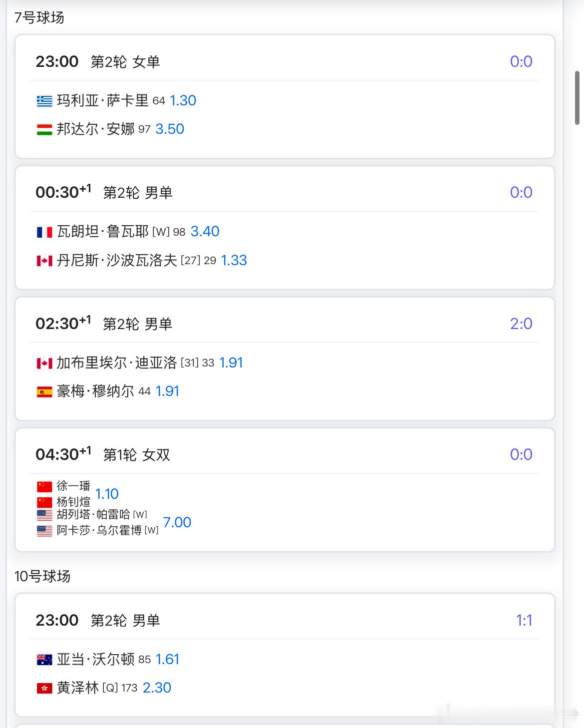Click the US flag beside 胡列塔·帕雷哈

[44, 515]
